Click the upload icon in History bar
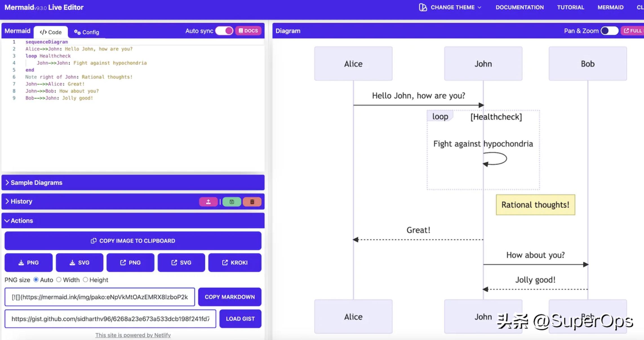 (208, 202)
